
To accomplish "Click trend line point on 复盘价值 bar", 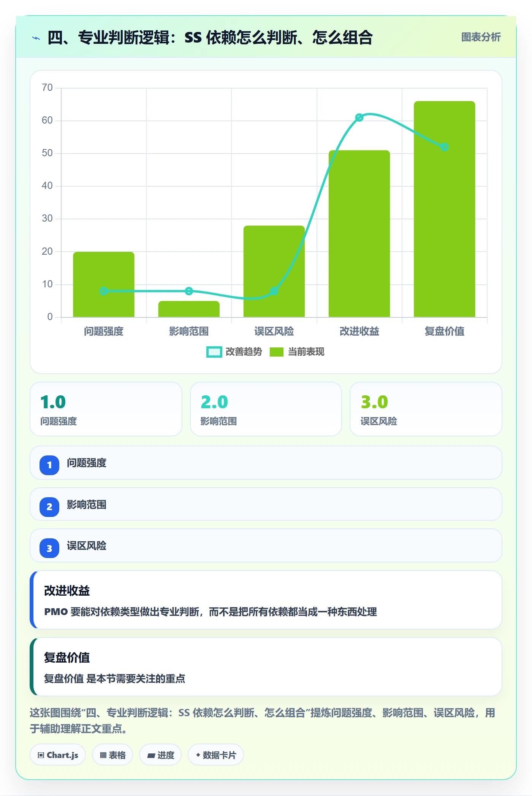I will [x=445, y=147].
